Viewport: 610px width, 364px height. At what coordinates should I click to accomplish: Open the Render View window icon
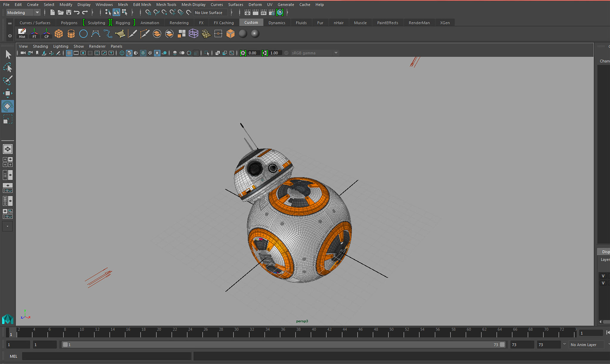[x=247, y=13]
